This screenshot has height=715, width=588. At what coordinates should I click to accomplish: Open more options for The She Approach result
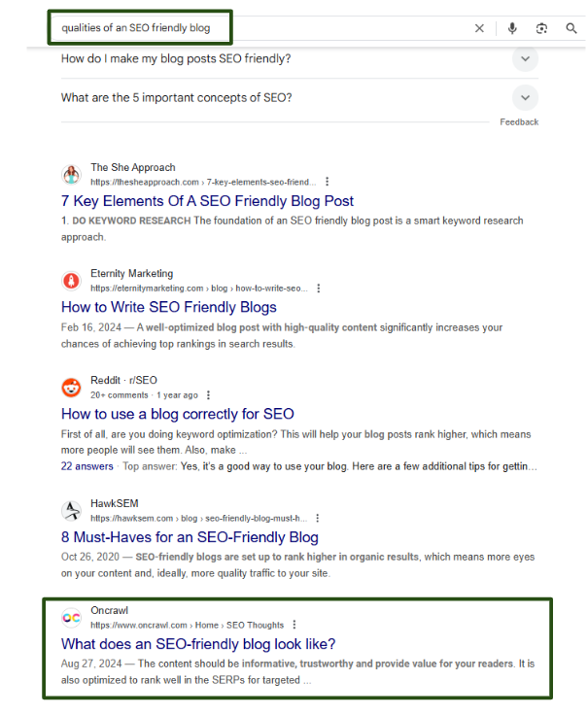pyautogui.click(x=327, y=182)
